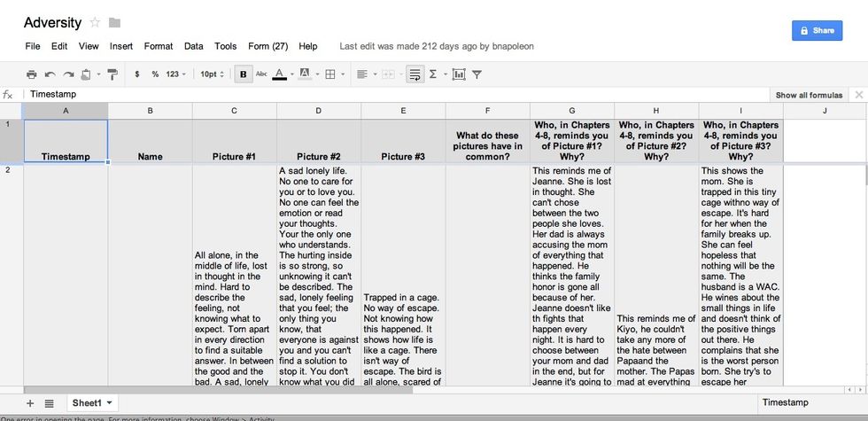Star the Adversity spreadsheet
This screenshot has height=421, width=868.
click(96, 23)
